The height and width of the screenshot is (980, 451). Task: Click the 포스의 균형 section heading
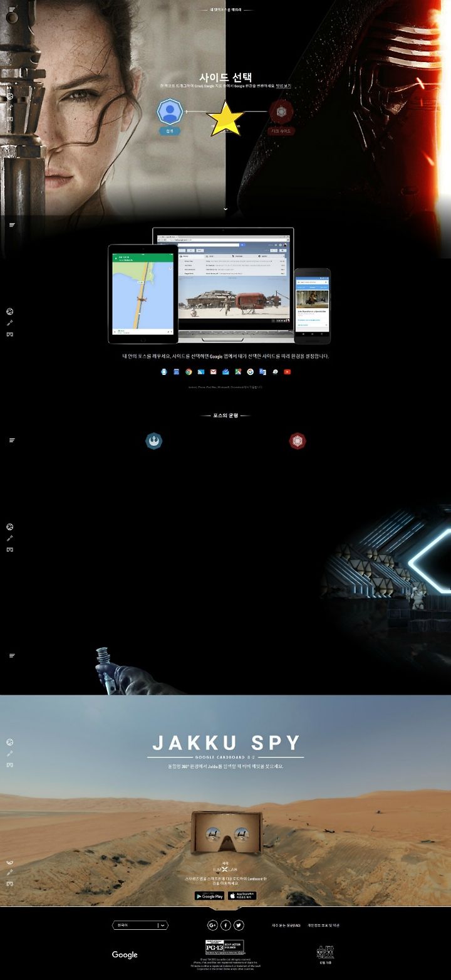coord(225,415)
